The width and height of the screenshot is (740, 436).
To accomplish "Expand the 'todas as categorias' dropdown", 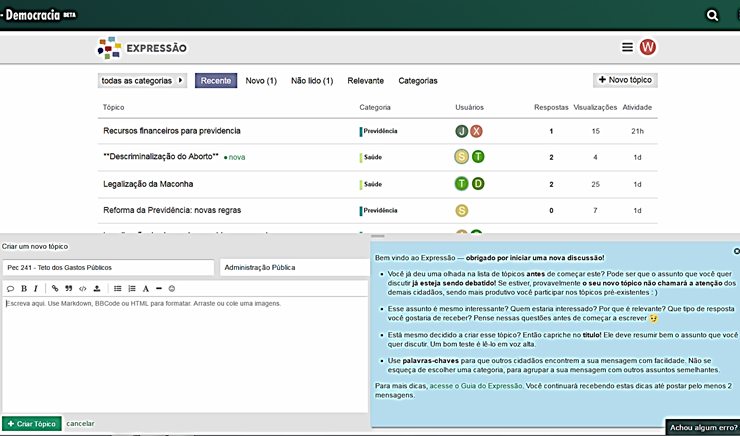I will click(x=143, y=80).
